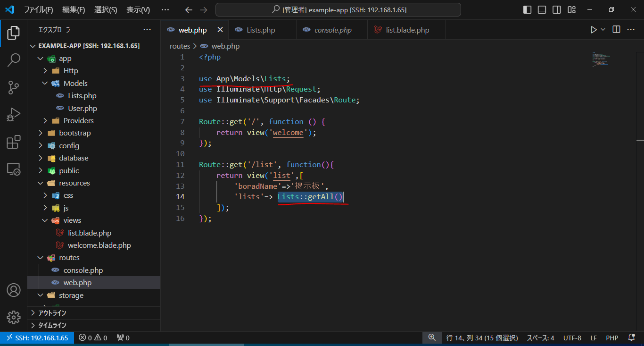
Task: Switch to the Lists.php tab
Action: tap(260, 30)
